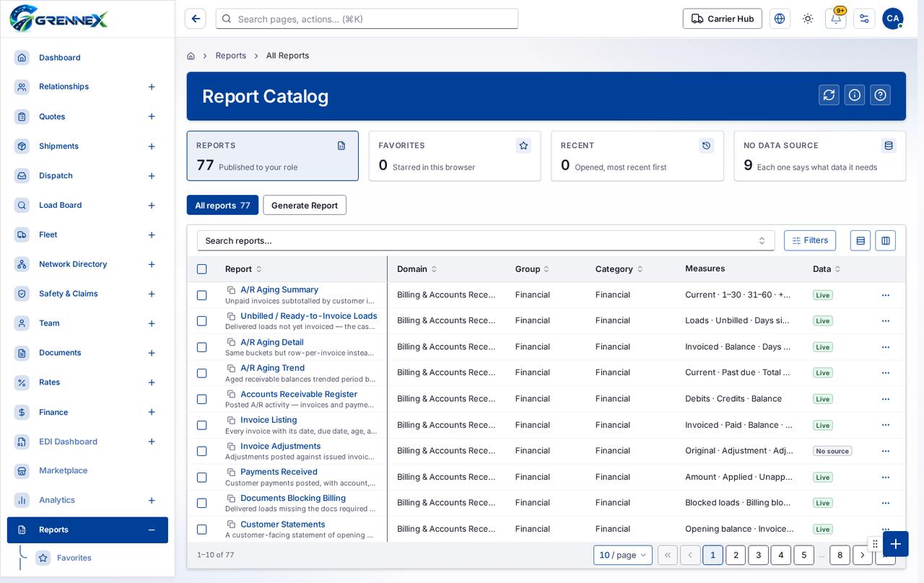The image size is (924, 583).
Task: Check the Payments Received row checkbox
Action: pos(202,477)
